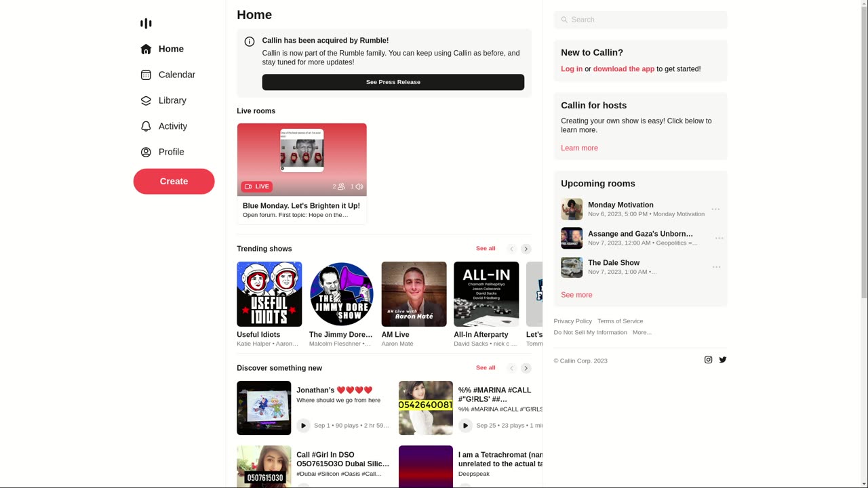Open options menu for Assange and Gaza's Unborn

[x=719, y=239]
